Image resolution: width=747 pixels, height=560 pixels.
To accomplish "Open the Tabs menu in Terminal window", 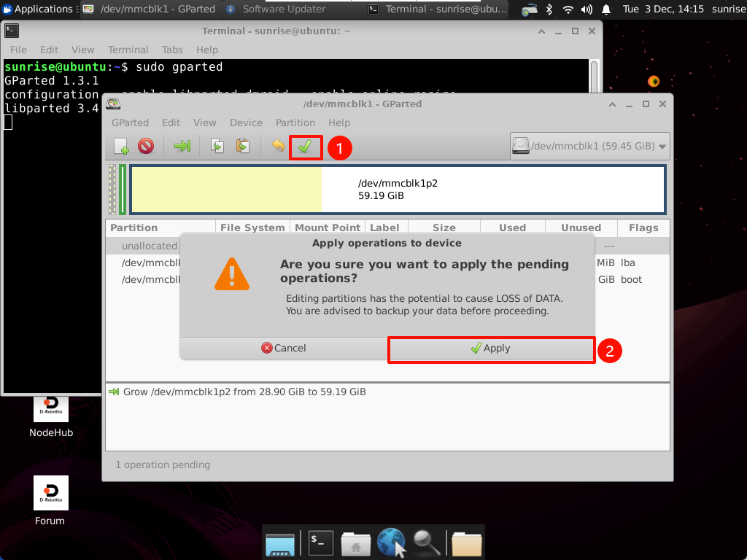I will click(x=172, y=50).
